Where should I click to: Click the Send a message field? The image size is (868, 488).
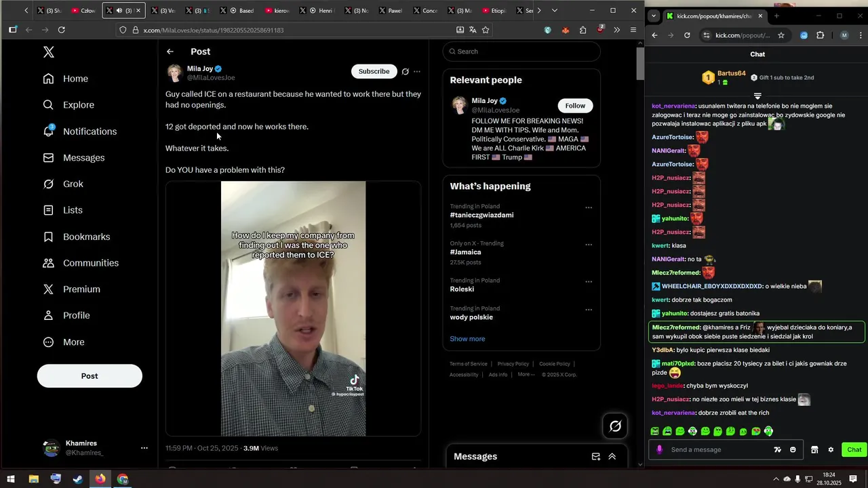point(719,449)
